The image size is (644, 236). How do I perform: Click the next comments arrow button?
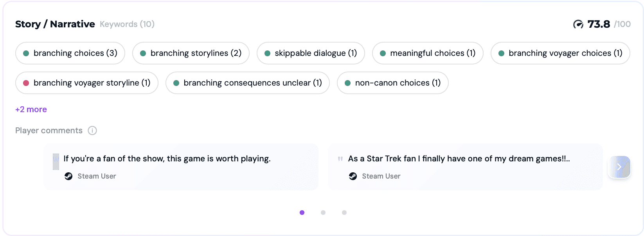pyautogui.click(x=619, y=167)
